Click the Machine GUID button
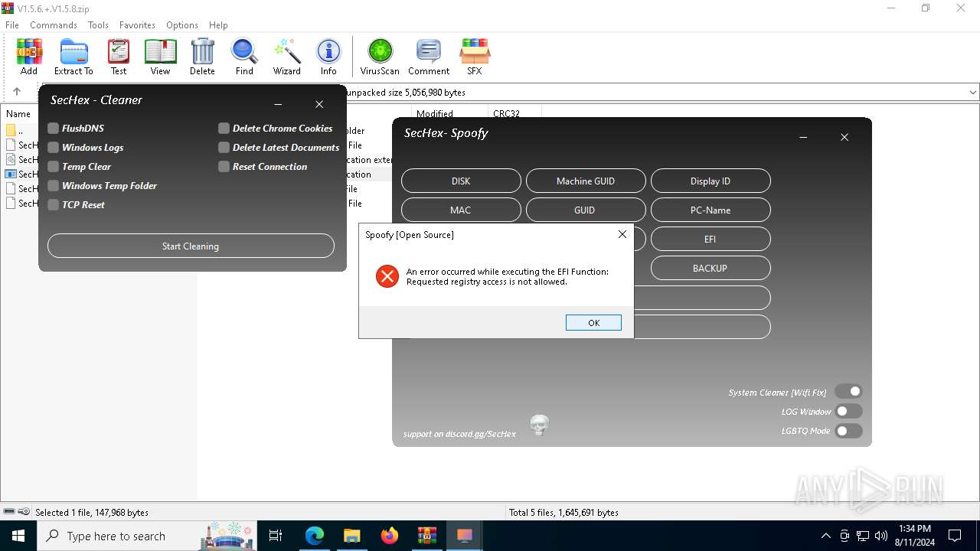Image resolution: width=980 pixels, height=551 pixels. pos(586,181)
